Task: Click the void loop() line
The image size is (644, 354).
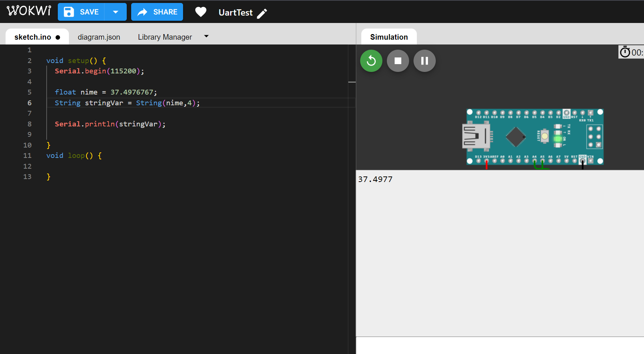Action: pyautogui.click(x=74, y=156)
